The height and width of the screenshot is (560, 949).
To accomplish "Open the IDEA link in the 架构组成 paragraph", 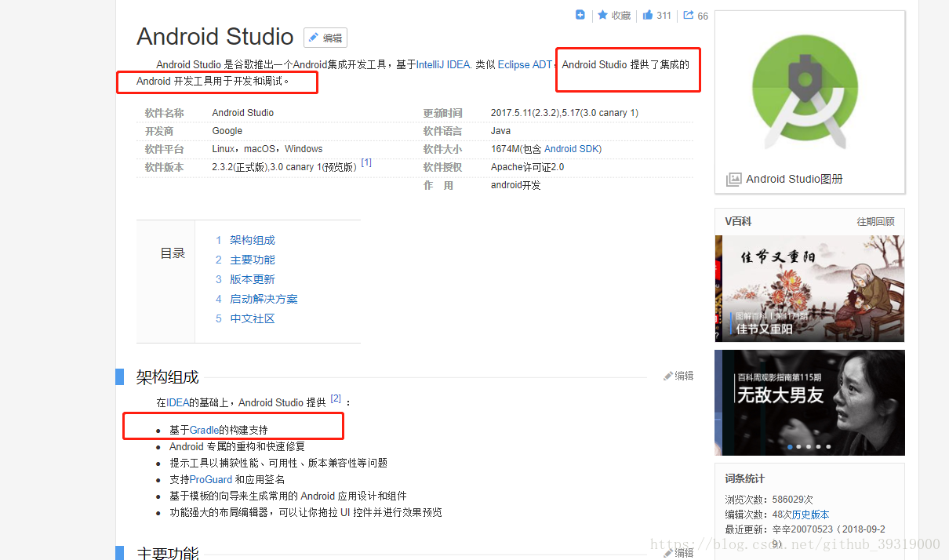I will pyautogui.click(x=177, y=402).
